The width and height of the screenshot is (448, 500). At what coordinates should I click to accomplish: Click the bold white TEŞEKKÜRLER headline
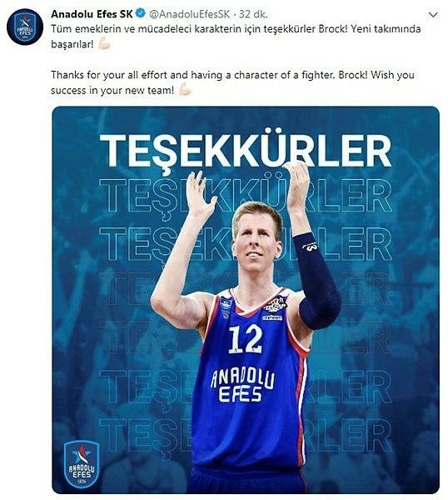[x=246, y=150]
